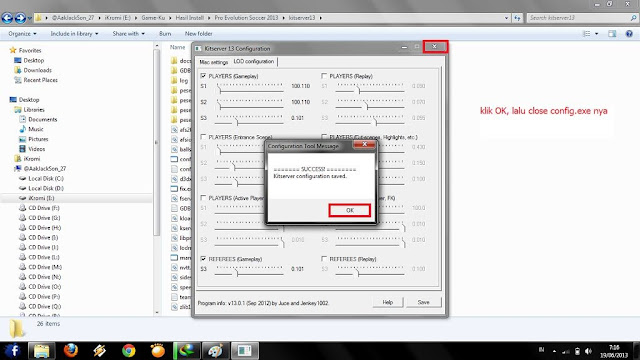Select Music library

pyautogui.click(x=36, y=129)
